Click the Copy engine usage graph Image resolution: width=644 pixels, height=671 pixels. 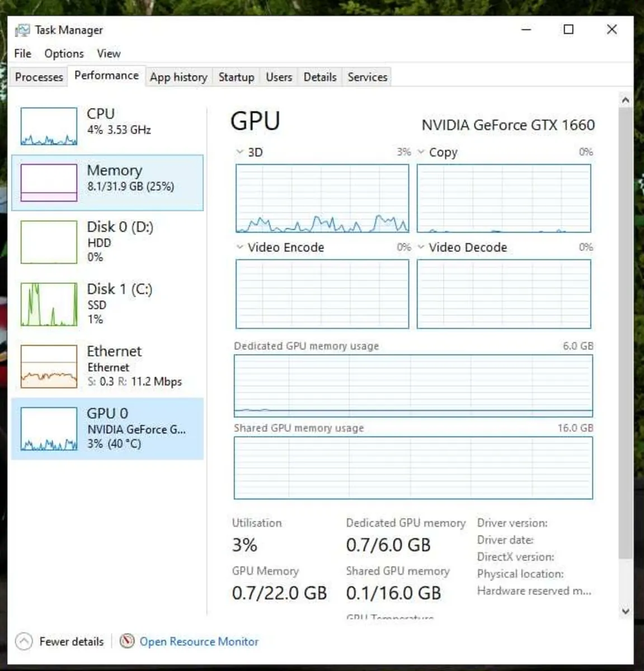click(504, 198)
